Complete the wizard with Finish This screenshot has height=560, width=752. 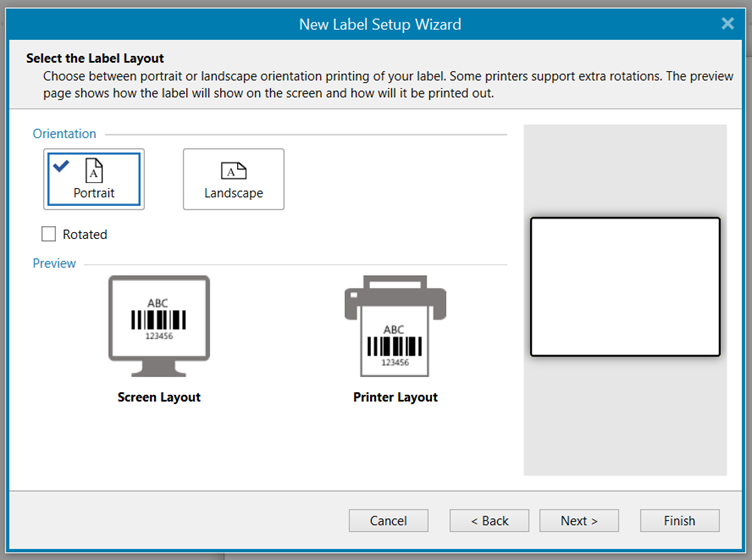pos(679,520)
